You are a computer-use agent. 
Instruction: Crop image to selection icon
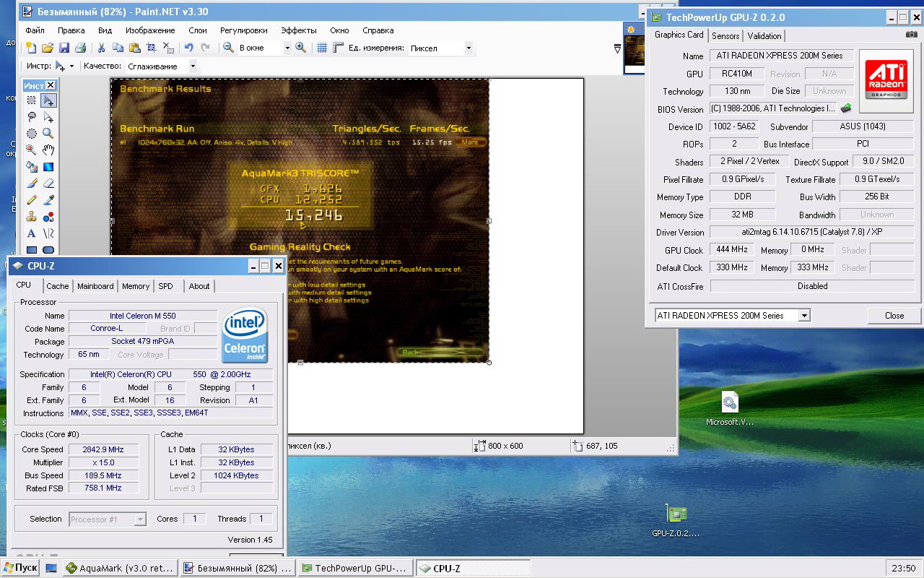click(x=151, y=48)
